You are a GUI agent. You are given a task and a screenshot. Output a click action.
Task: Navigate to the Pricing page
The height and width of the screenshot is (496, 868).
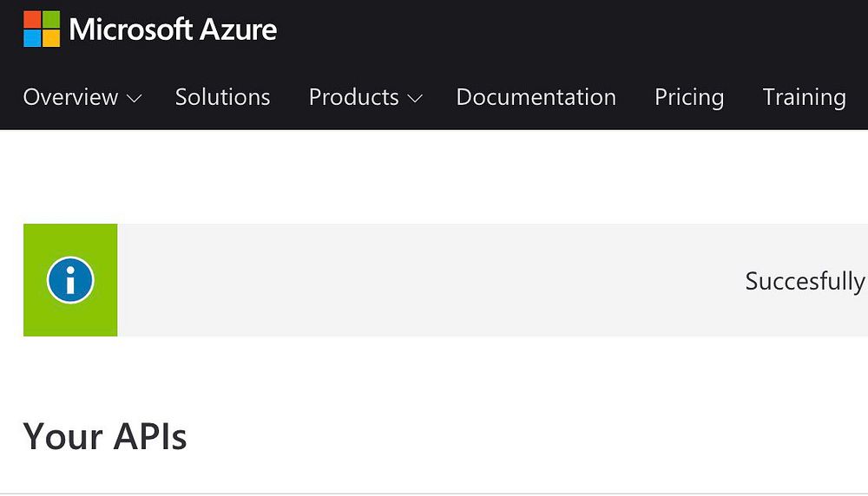pyautogui.click(x=689, y=97)
